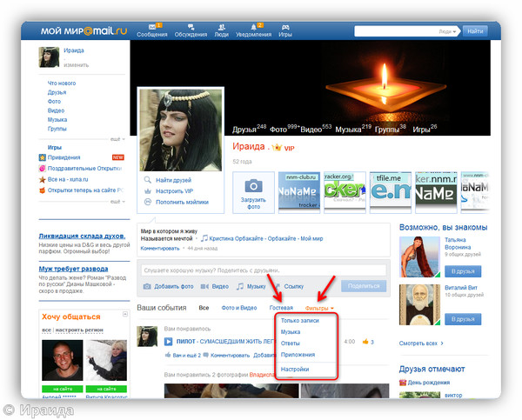Click Друзья 248 on the cover
The image size is (522, 420).
pos(249,129)
